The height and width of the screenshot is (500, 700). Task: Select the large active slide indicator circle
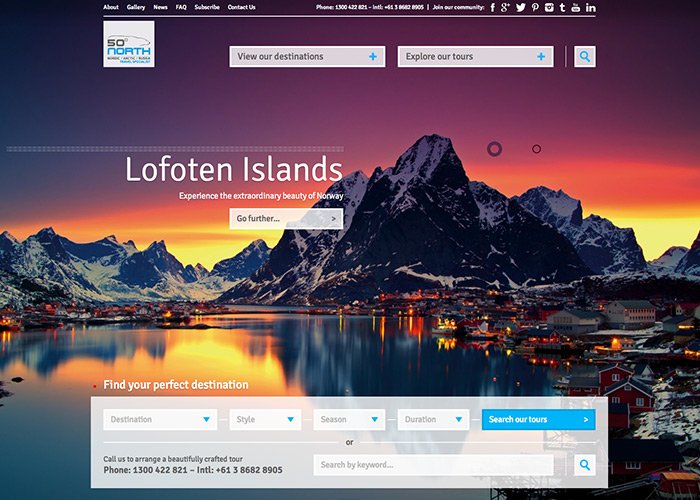pyautogui.click(x=494, y=149)
